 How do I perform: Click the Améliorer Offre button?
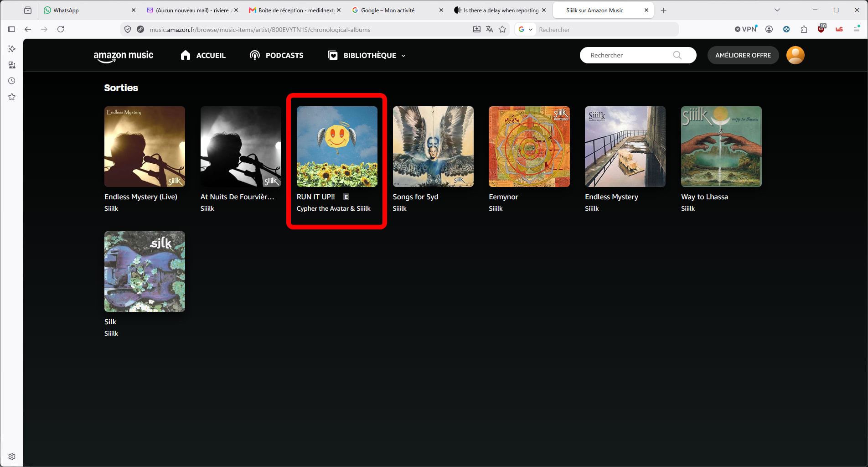pos(743,55)
